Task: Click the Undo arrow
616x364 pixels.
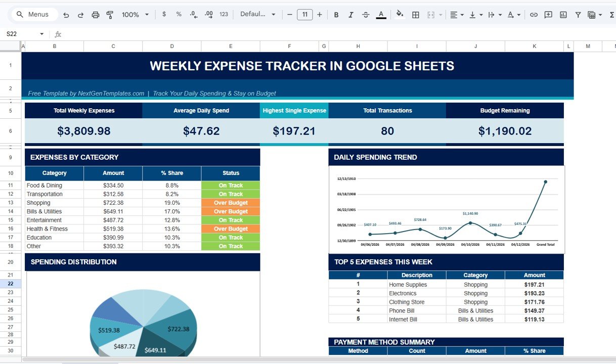Action: pyautogui.click(x=66, y=15)
